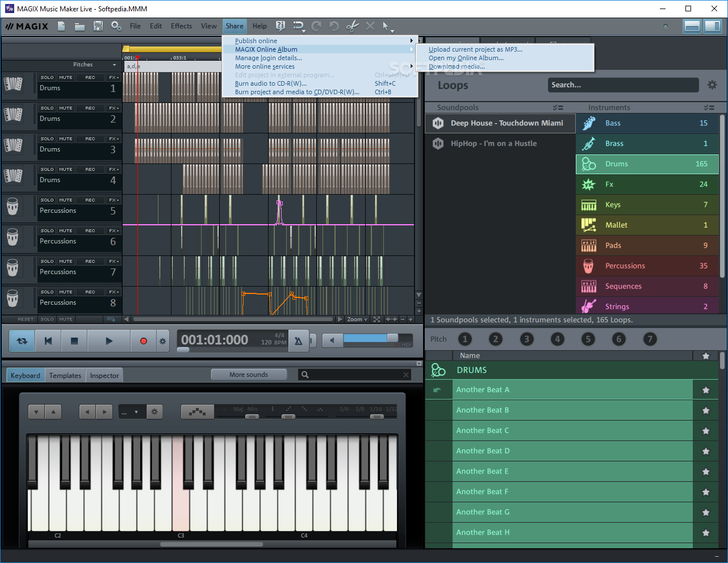Select the Bass instrument category
Screen dimensions: 728x563
[647, 123]
